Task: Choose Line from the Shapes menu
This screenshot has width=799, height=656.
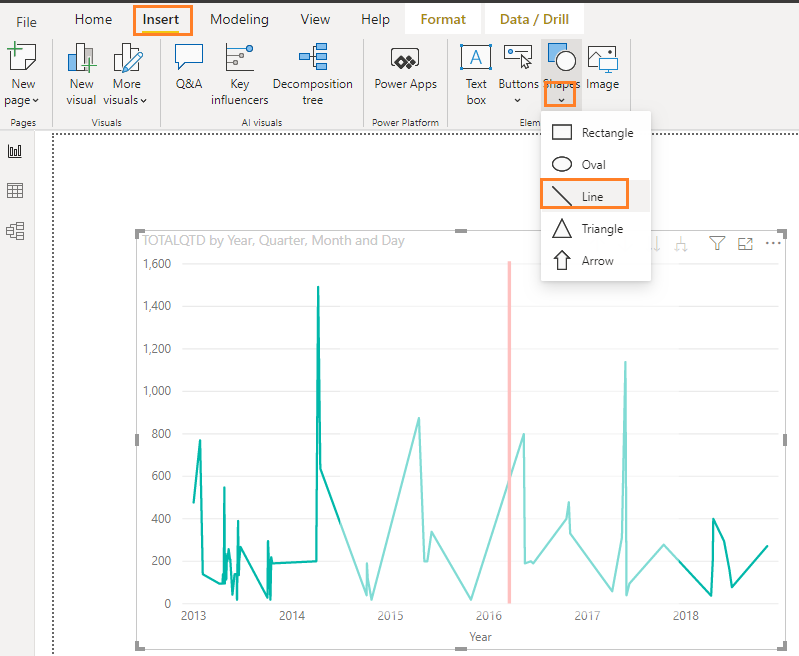Action: (x=595, y=196)
